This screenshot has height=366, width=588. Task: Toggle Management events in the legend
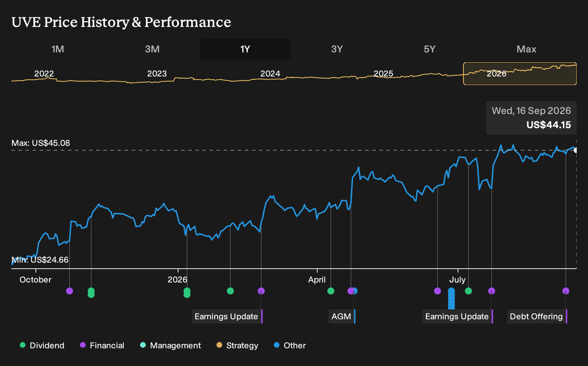tap(171, 345)
